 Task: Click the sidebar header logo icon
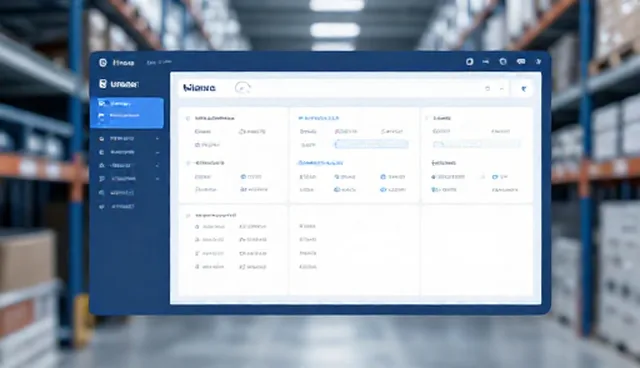pyautogui.click(x=103, y=84)
